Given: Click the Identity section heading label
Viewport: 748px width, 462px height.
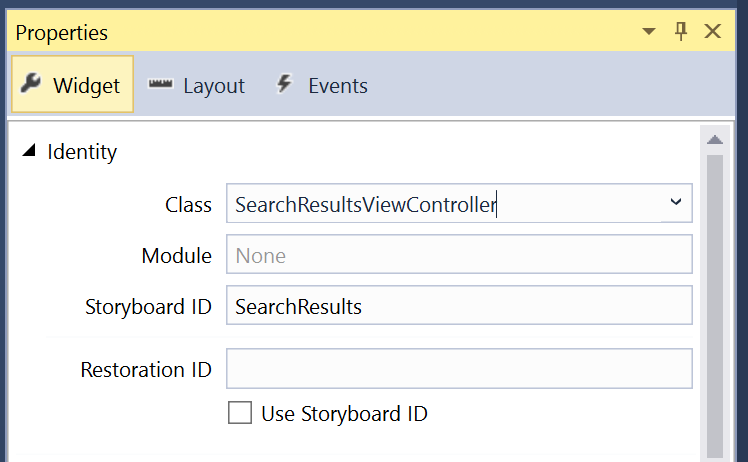Looking at the screenshot, I should 82,152.
